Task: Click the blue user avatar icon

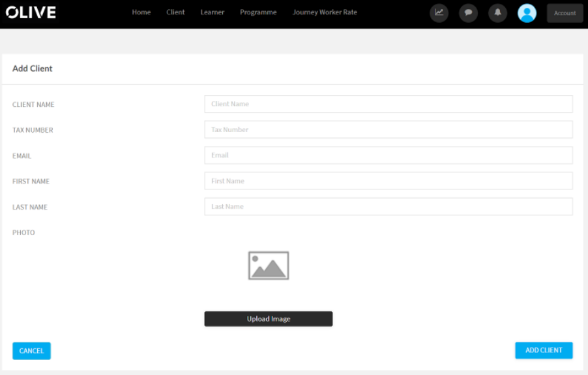Action: tap(527, 13)
